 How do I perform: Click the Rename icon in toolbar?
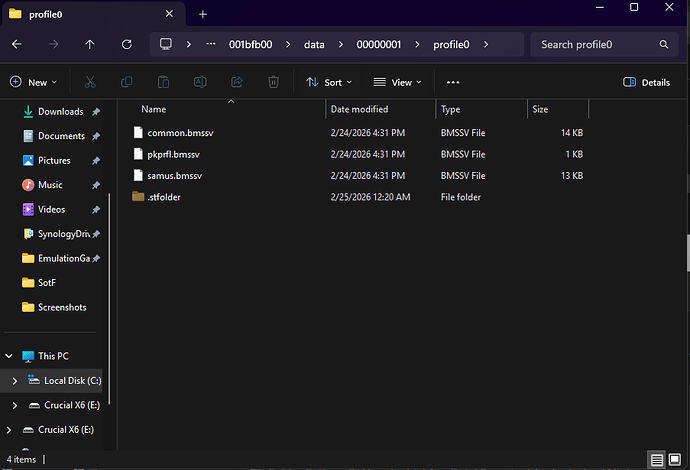pyautogui.click(x=200, y=82)
